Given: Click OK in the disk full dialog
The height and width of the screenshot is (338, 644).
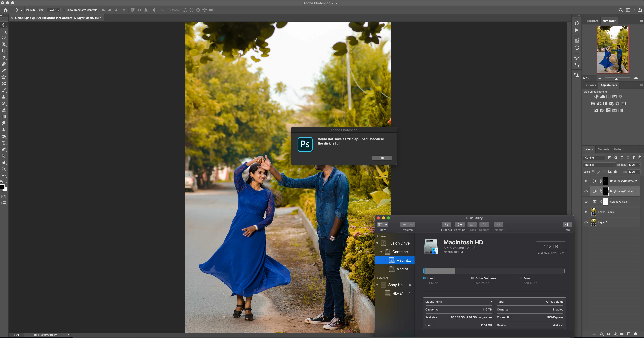Looking at the screenshot, I should click(x=382, y=158).
